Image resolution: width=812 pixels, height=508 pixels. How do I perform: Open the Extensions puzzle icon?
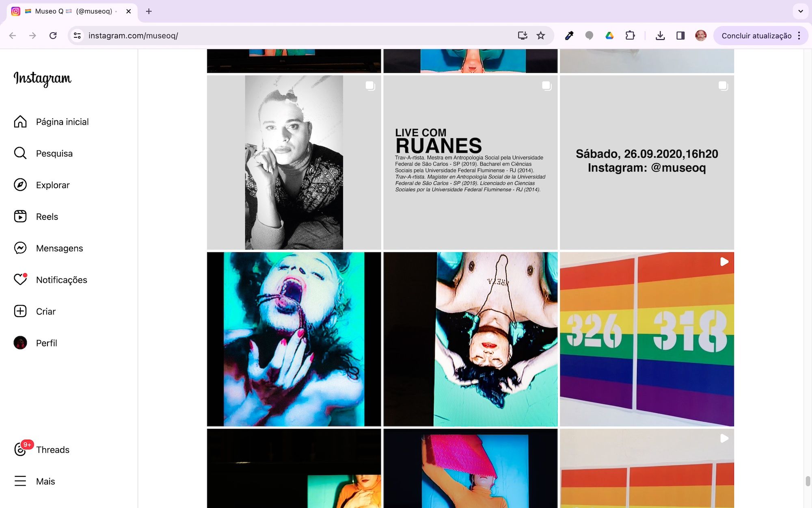point(630,36)
